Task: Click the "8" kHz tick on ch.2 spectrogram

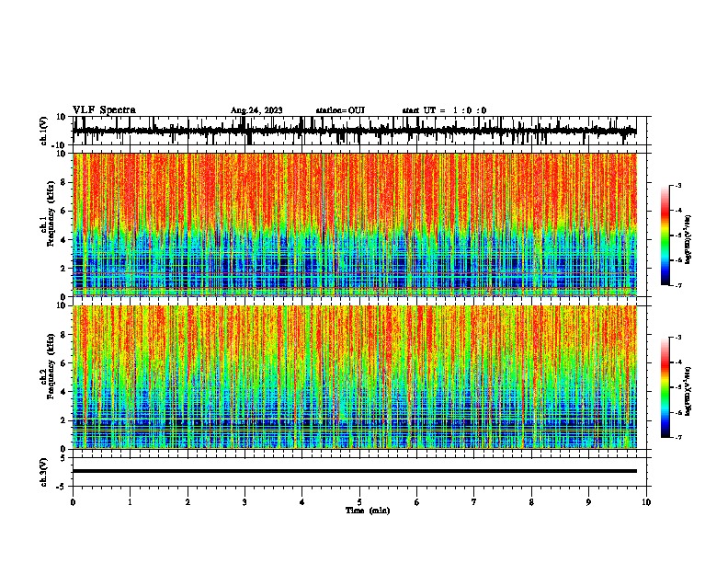Action: 63,335
